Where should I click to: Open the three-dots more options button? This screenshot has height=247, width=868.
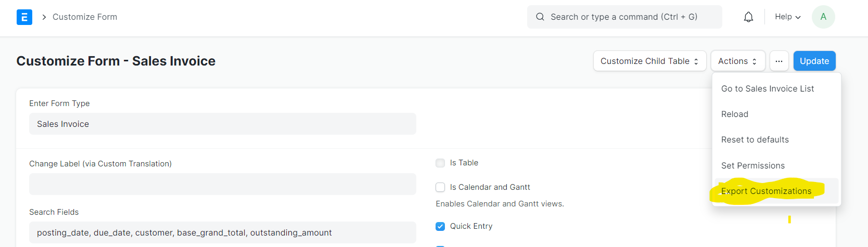click(x=778, y=61)
